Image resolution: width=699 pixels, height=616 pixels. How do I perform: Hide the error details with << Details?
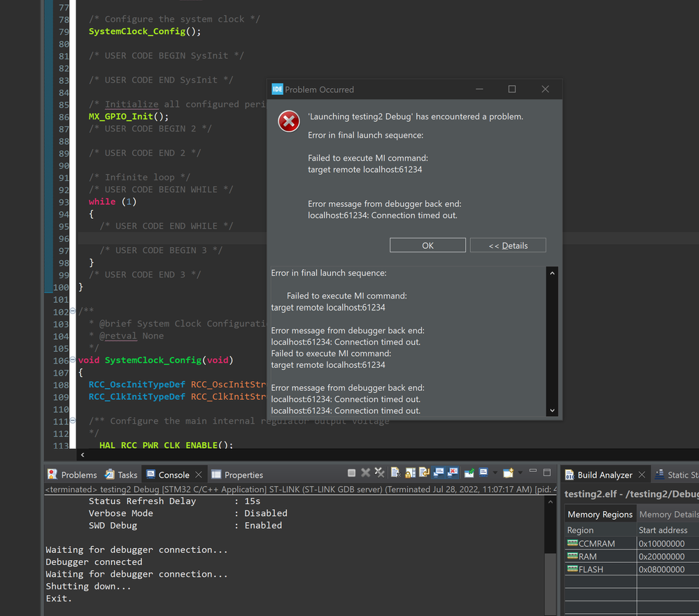click(507, 245)
